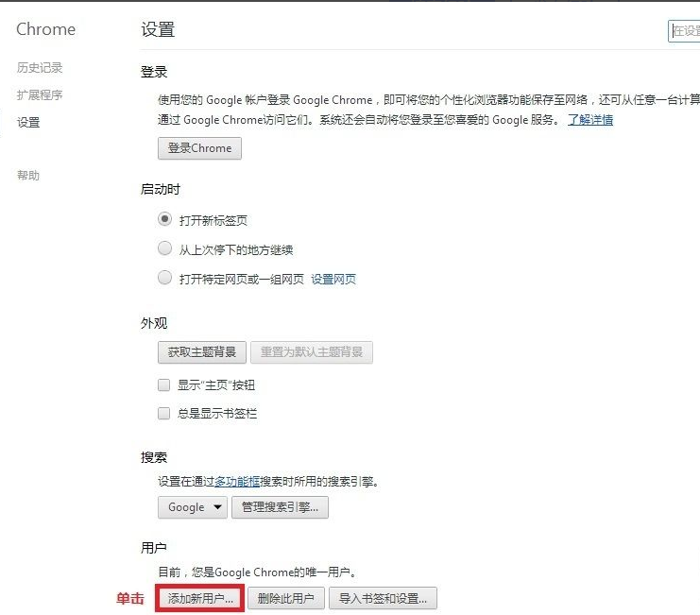
Task: Click the settings search field
Action: tap(684, 31)
